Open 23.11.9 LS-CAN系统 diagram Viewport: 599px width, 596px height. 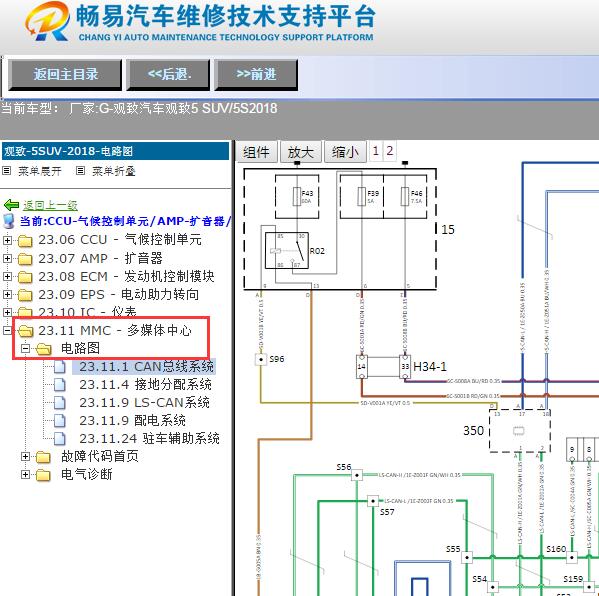[x=144, y=403]
